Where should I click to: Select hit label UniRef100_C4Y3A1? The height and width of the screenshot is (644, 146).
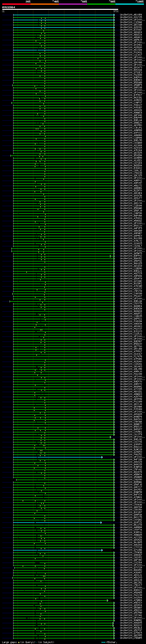[x=131, y=615]
